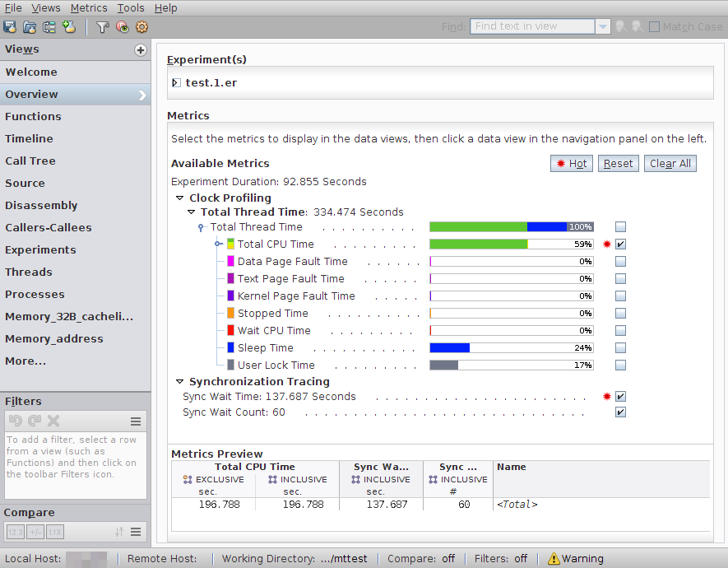Switch to the Call Tree view
Viewport: 728px width, 568px height.
coord(75,161)
